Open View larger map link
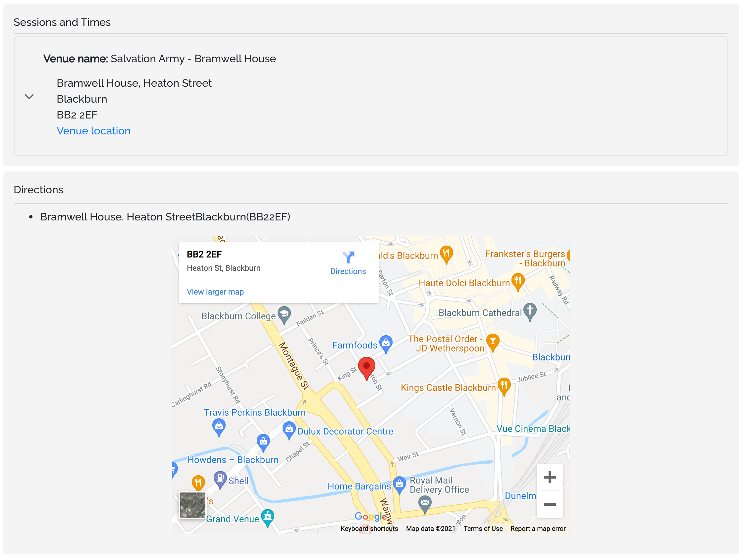 (215, 292)
